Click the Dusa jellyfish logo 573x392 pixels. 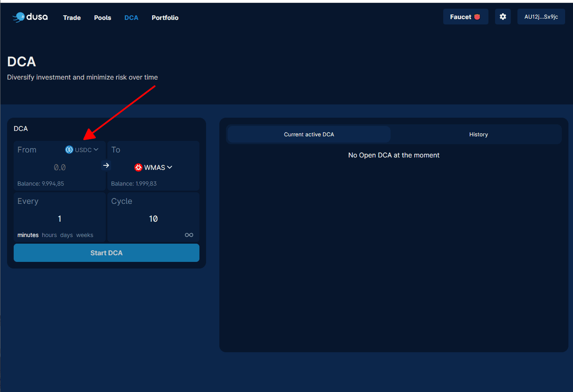(x=30, y=17)
